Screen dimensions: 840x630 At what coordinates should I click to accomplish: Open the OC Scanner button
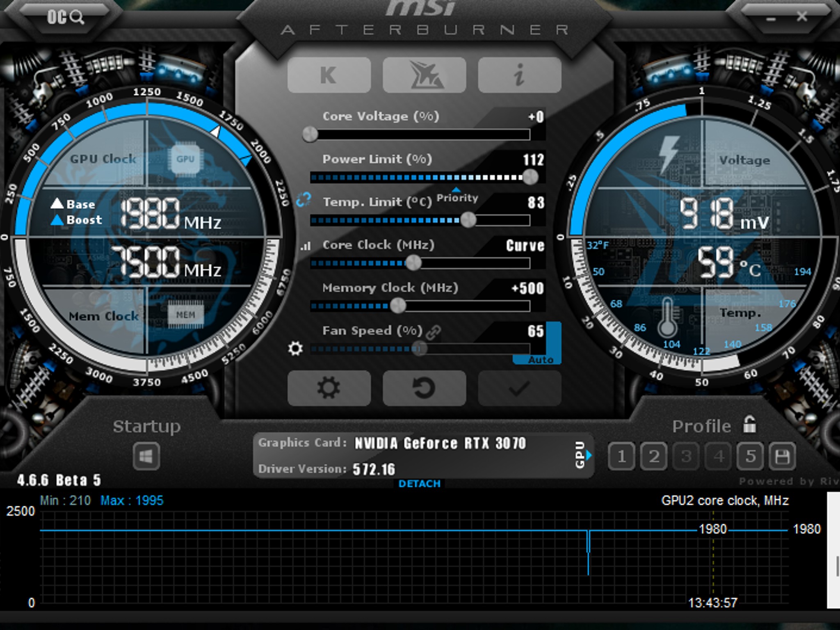click(x=65, y=17)
